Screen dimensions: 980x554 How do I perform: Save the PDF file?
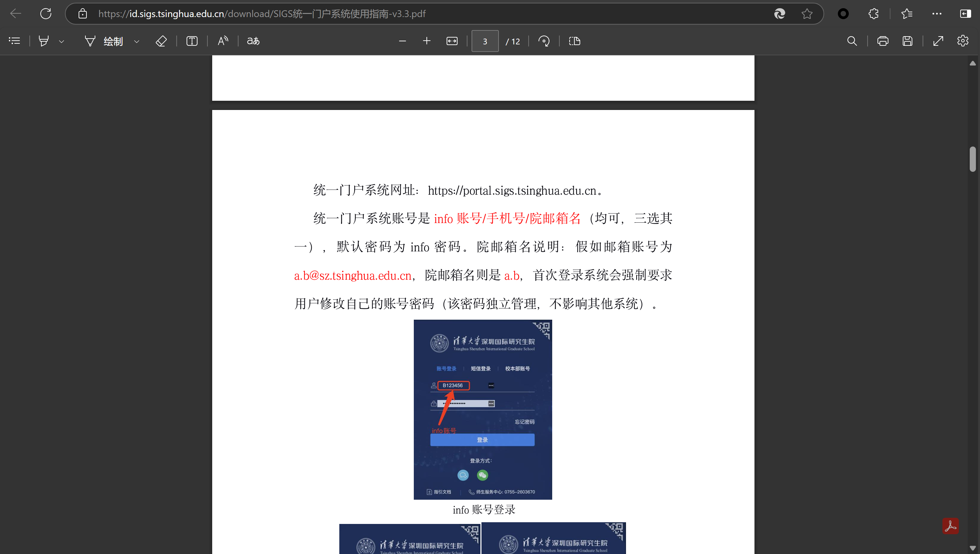pyautogui.click(x=907, y=41)
